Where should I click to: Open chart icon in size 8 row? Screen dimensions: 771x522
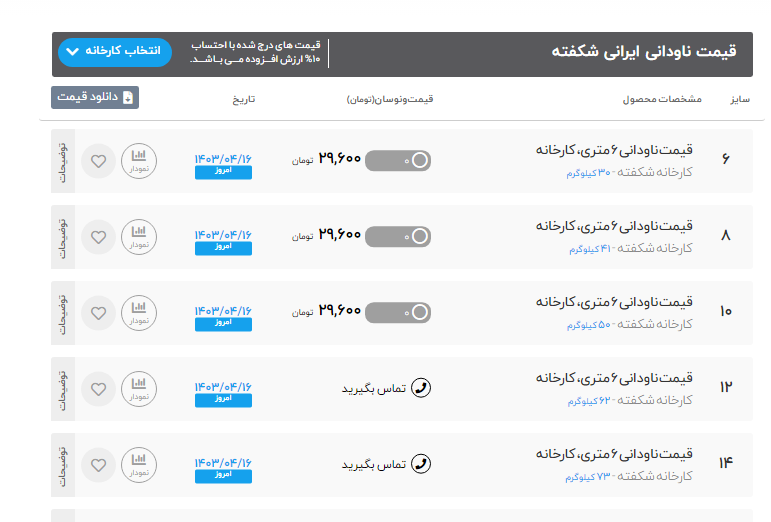139,237
